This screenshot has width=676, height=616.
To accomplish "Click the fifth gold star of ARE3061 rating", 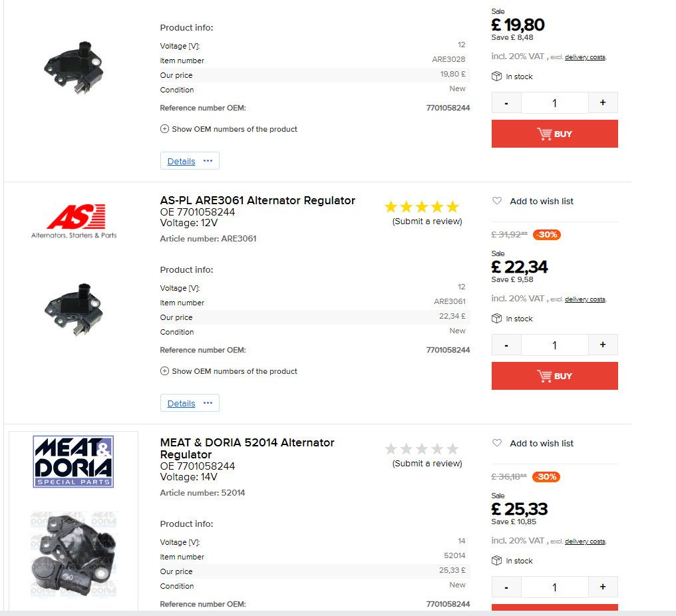I will pyautogui.click(x=452, y=207).
